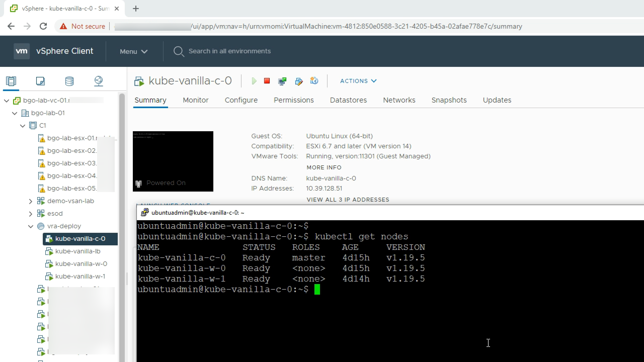Click the VM icon beside the kube-vanilla-c-0 title
Image resolution: width=644 pixels, height=362 pixels.
(139, 81)
